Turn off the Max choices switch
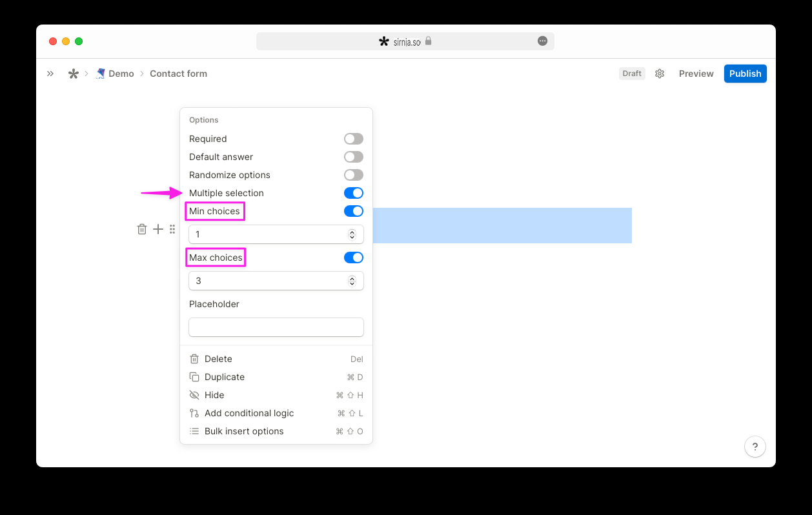Viewport: 812px width, 515px height. click(354, 257)
